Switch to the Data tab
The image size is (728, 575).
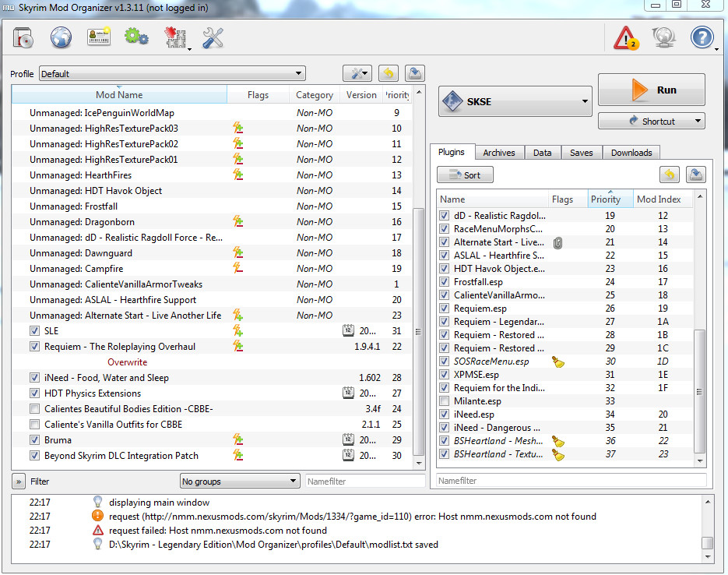pyautogui.click(x=542, y=153)
